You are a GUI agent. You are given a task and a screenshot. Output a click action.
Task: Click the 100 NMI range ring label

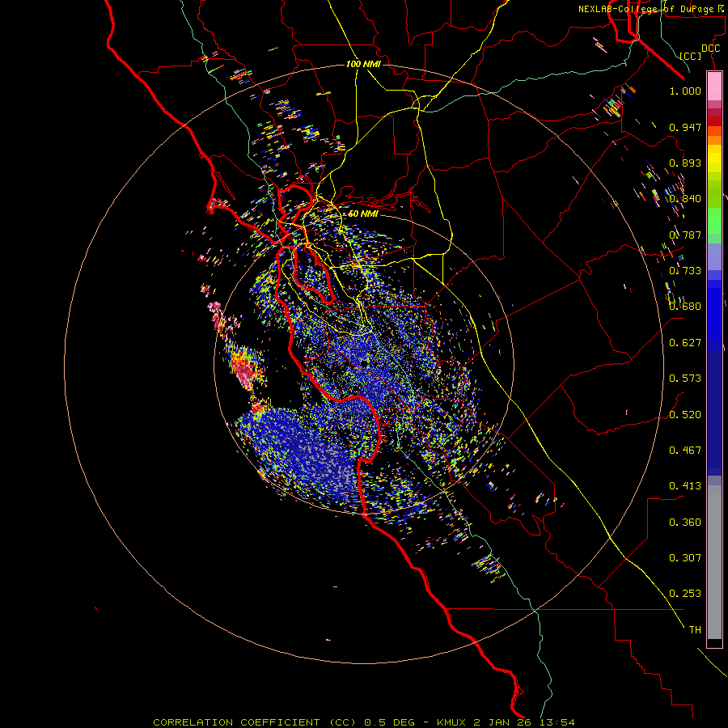click(363, 64)
